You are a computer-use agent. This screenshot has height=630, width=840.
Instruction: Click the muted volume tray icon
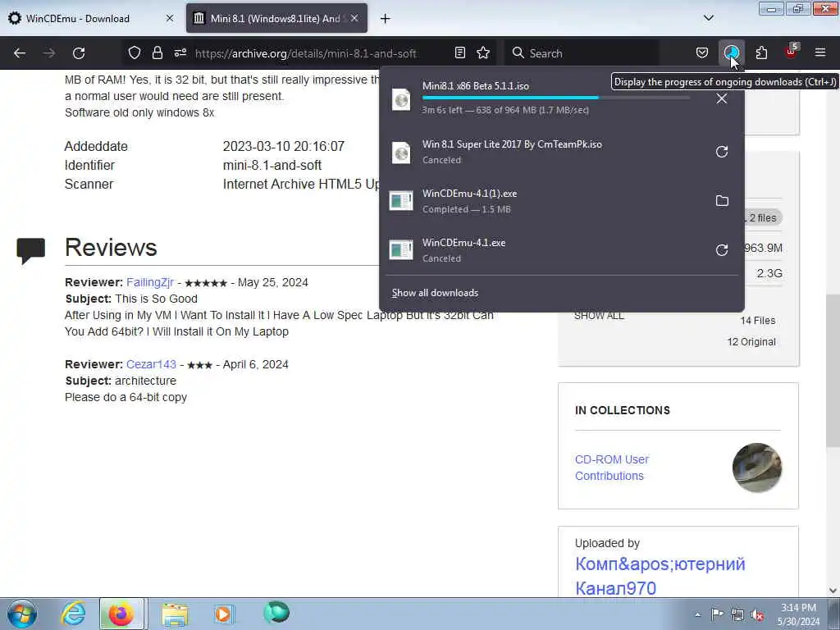[757, 615]
